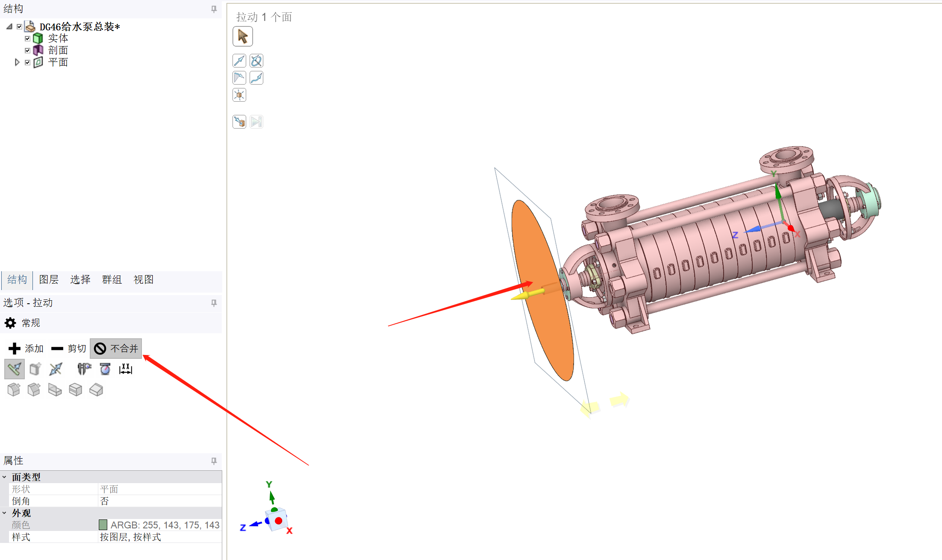Toggle the 剖面 checkbox in tree
942x560 pixels.
tap(27, 50)
